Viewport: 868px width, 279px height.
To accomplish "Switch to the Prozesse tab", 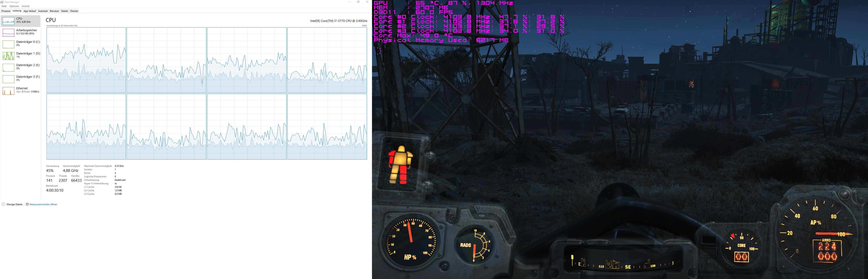I will 6,11.
